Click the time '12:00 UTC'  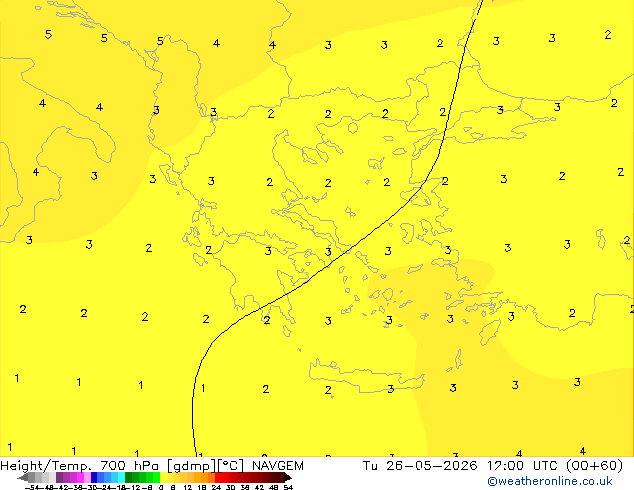pyautogui.click(x=524, y=466)
